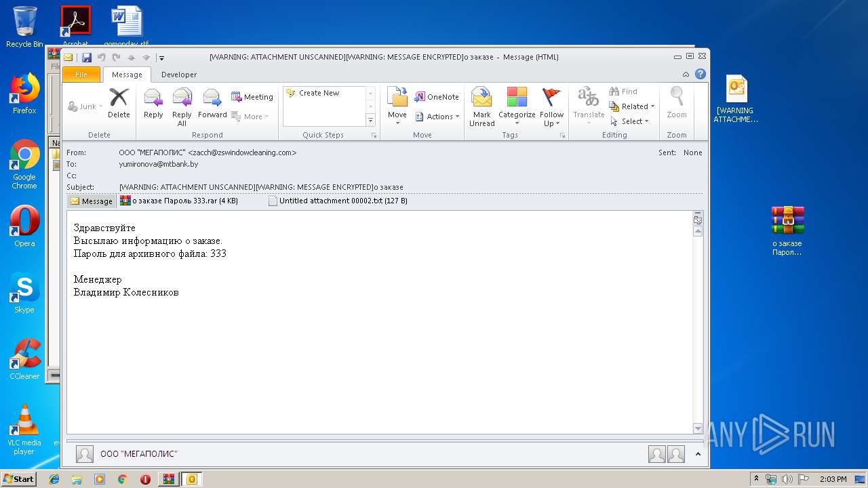Screen dimensions: 868x488
Task: Click Reply All in the Respond group
Action: tap(182, 108)
